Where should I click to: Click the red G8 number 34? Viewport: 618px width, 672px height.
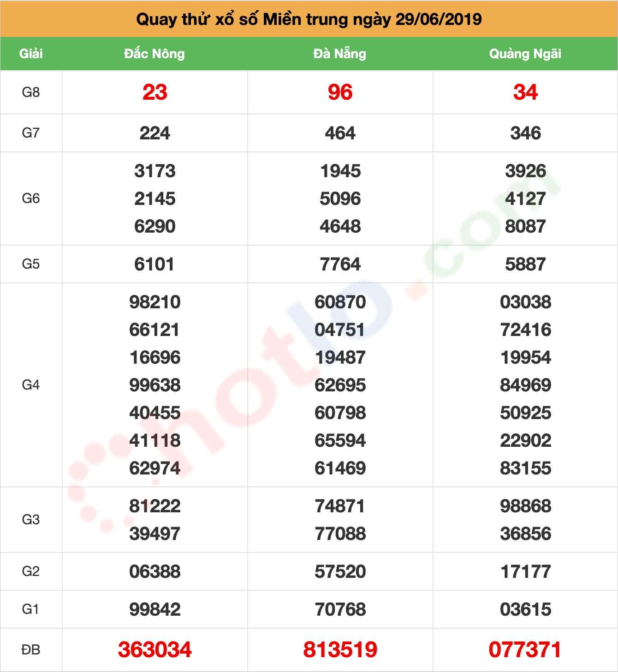(x=526, y=92)
